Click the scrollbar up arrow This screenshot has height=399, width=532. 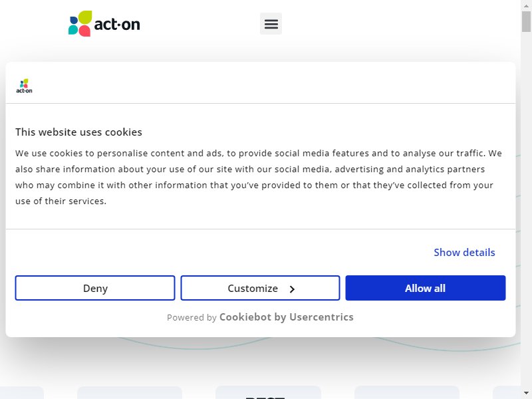tap(526, 5)
